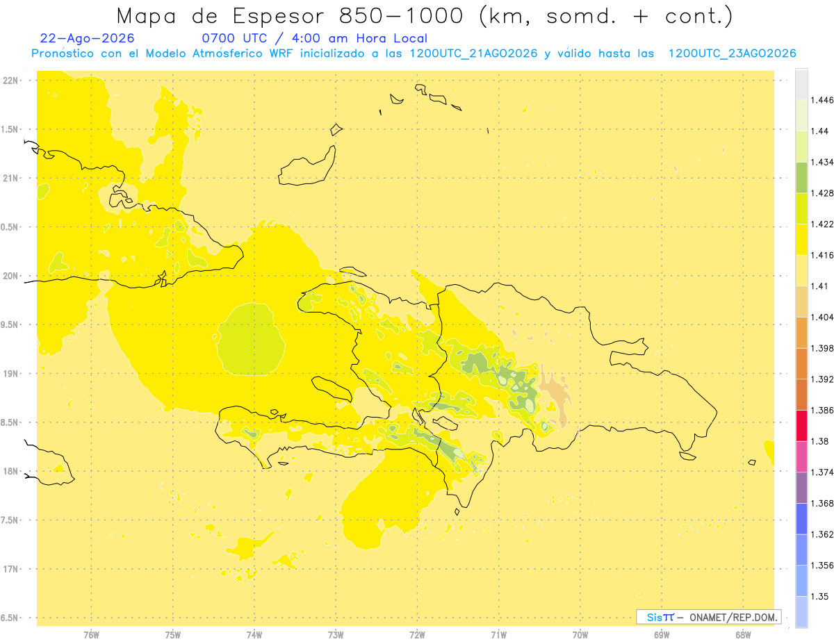The height and width of the screenshot is (644, 834).
Task: Click the '0700 UTC / 4:00 am Hora Local' time label
Action: click(315, 39)
